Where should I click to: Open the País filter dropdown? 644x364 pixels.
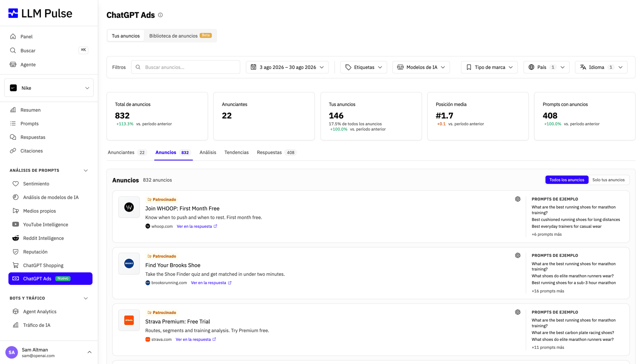(x=546, y=67)
